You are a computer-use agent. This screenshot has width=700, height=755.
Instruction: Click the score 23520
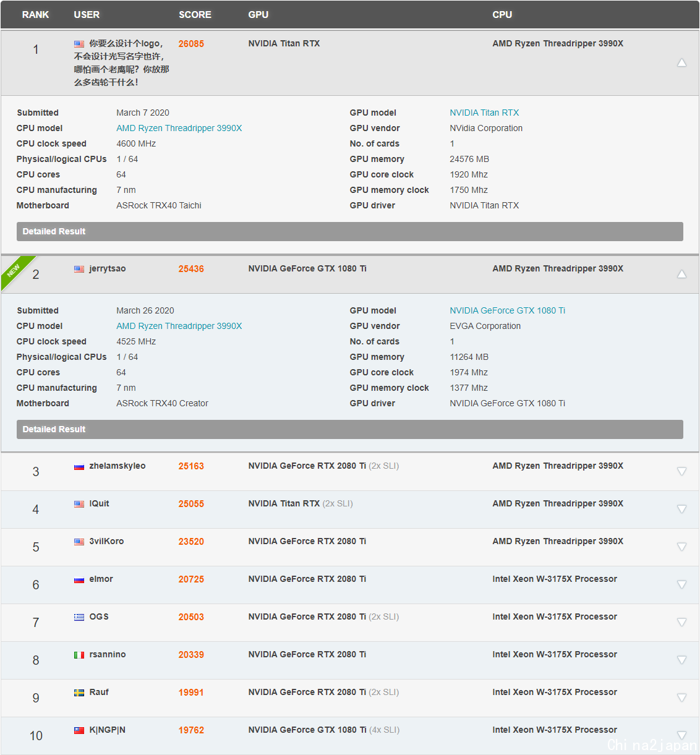tap(191, 542)
